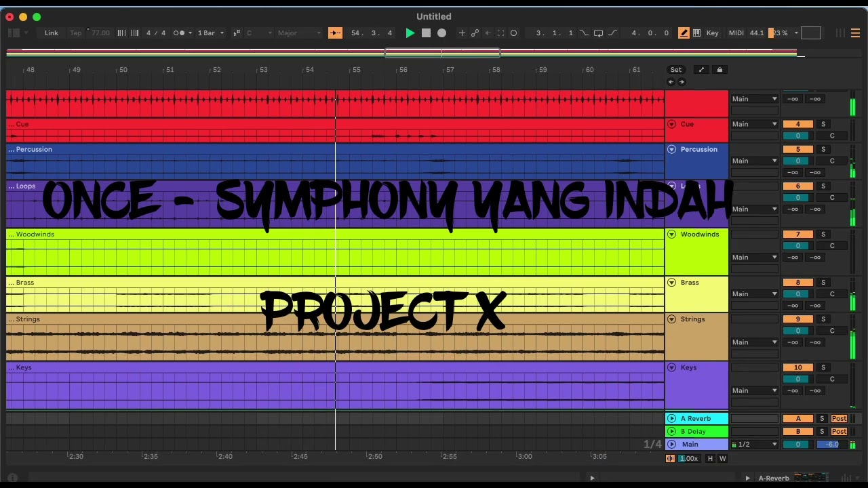Toggle the lock envelopes icon
The image size is (868, 488).
719,70
